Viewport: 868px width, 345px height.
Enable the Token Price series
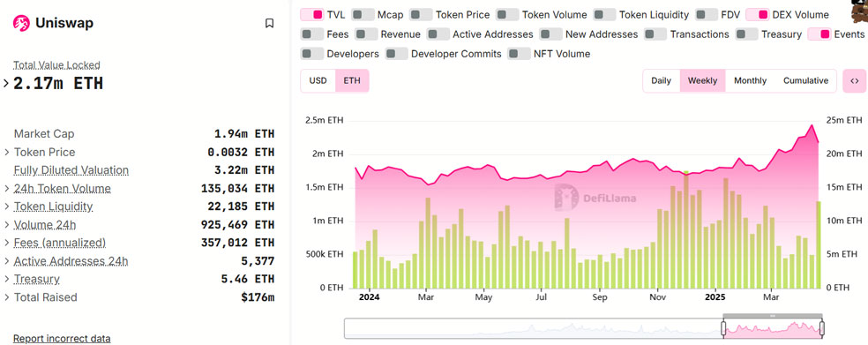point(421,15)
